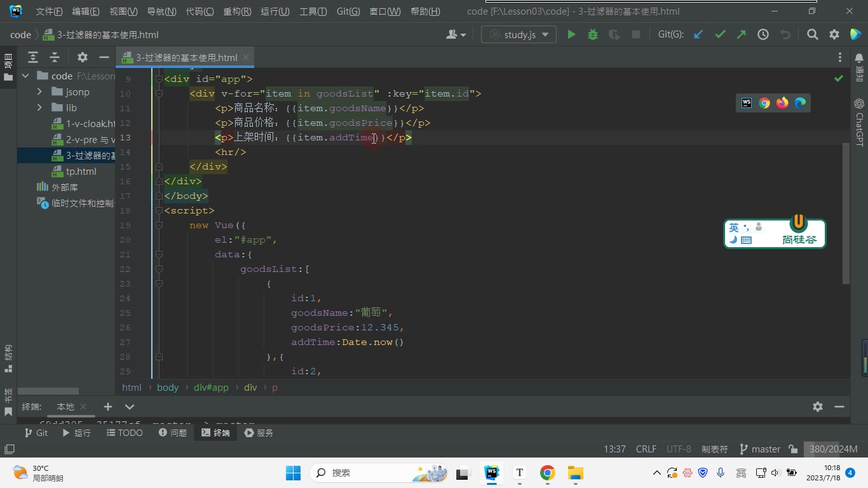Click the editor vertical scrollbar
868x488 pixels.
845,213
